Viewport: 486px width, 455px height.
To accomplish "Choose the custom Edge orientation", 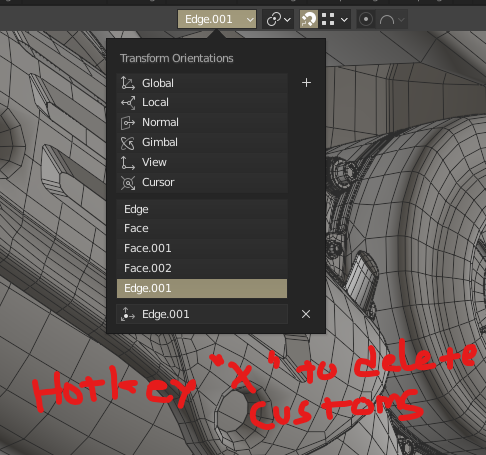I will [x=202, y=209].
